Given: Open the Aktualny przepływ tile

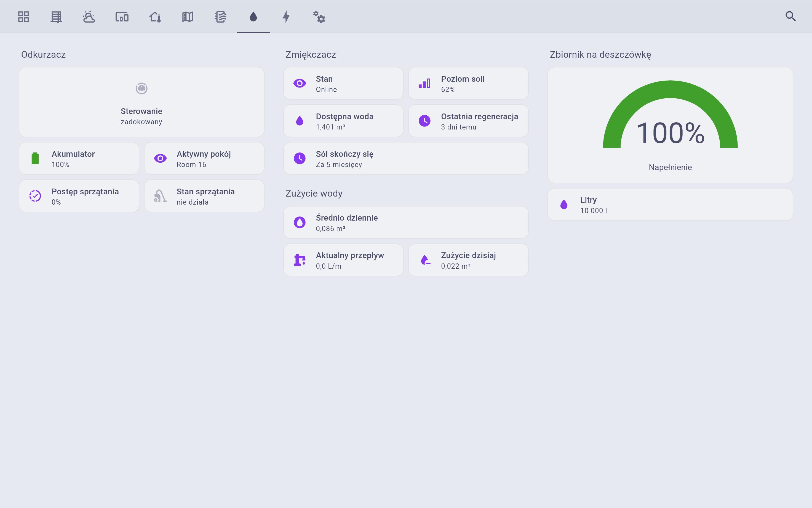Looking at the screenshot, I should (x=343, y=260).
